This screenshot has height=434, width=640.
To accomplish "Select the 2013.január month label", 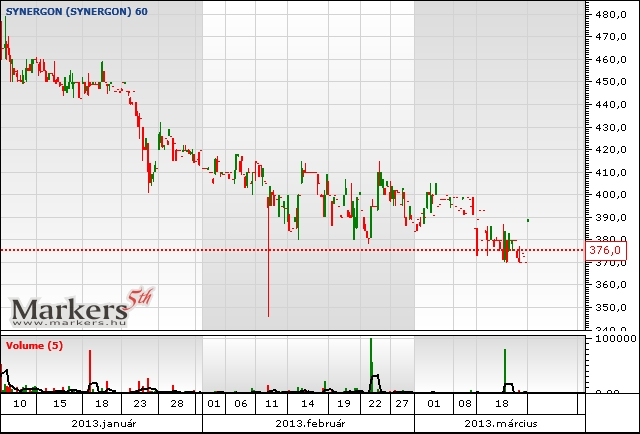I will pos(104,423).
